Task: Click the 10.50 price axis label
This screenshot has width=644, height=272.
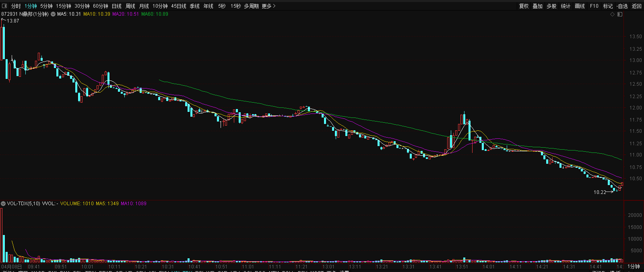Action: pos(636,179)
